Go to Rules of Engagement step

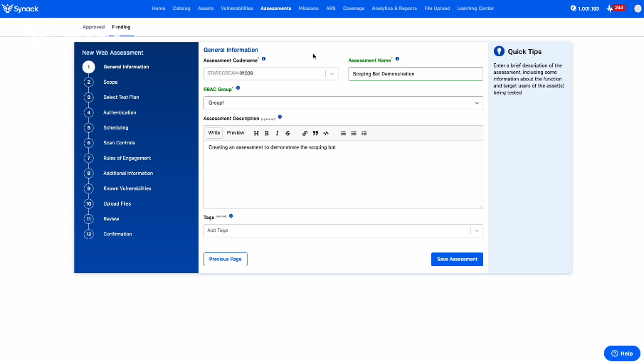click(127, 158)
